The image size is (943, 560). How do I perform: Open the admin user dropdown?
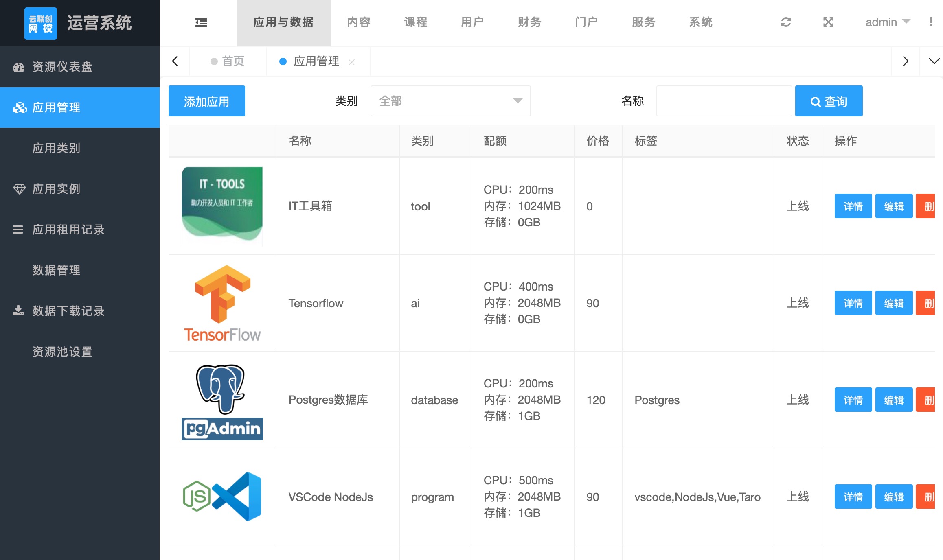pyautogui.click(x=888, y=22)
